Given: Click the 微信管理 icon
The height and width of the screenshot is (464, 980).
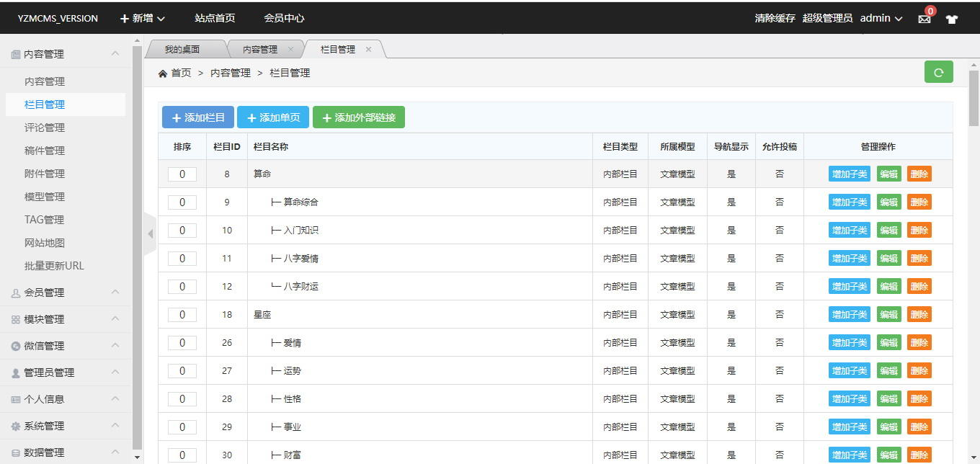Looking at the screenshot, I should tap(16, 346).
